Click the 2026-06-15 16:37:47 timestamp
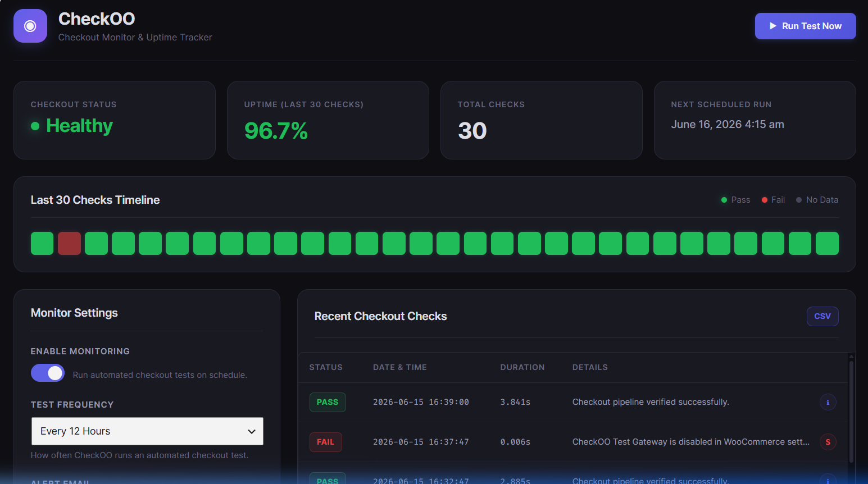 click(x=421, y=442)
